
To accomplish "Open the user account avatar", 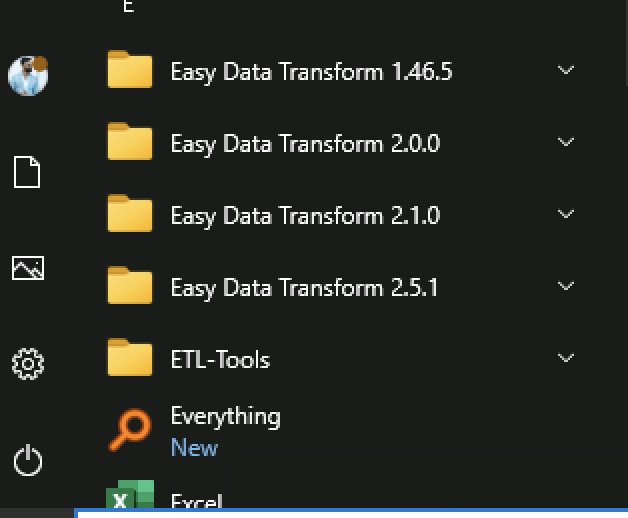I will (28, 76).
